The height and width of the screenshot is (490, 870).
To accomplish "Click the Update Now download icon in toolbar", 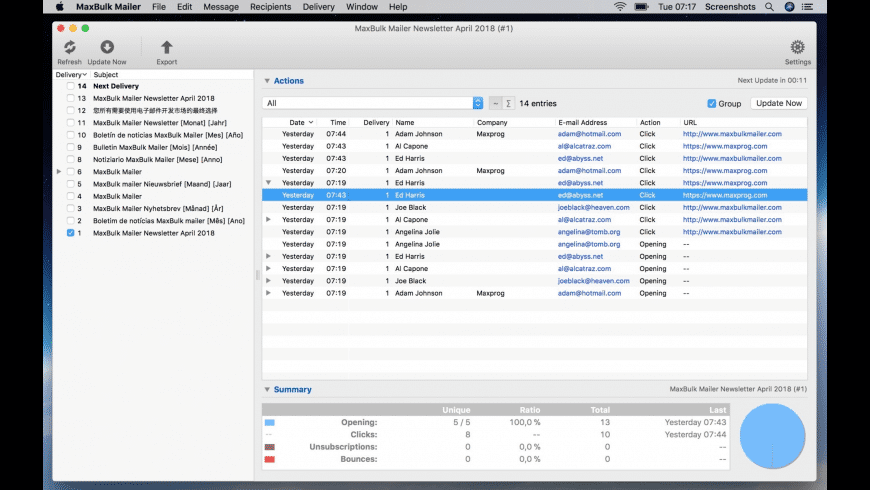I will tap(107, 47).
